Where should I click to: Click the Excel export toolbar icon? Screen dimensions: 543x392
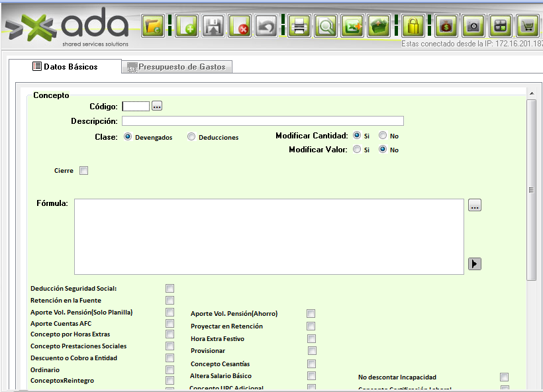click(x=352, y=26)
